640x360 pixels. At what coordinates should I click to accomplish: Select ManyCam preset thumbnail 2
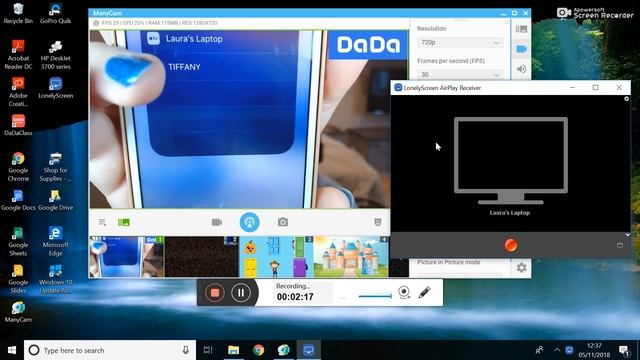coord(202,257)
